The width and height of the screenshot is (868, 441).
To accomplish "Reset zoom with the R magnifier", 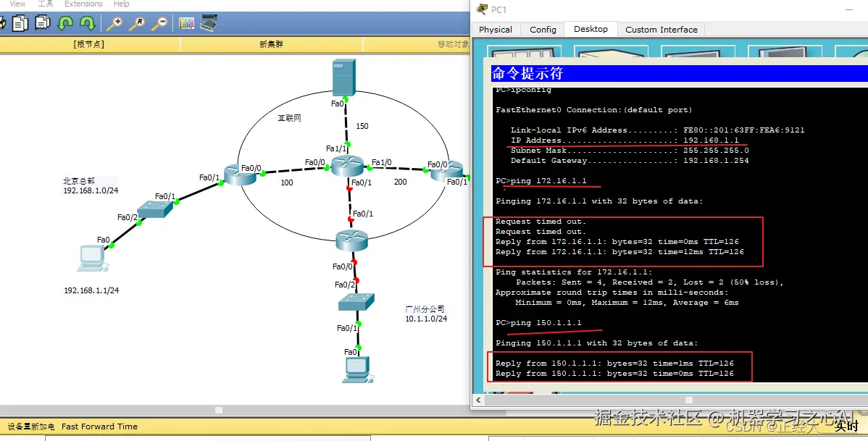I will point(137,23).
